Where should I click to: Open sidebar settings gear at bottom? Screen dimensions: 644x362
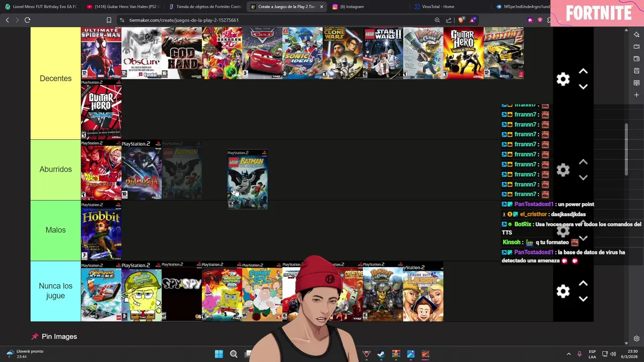[x=636, y=338]
